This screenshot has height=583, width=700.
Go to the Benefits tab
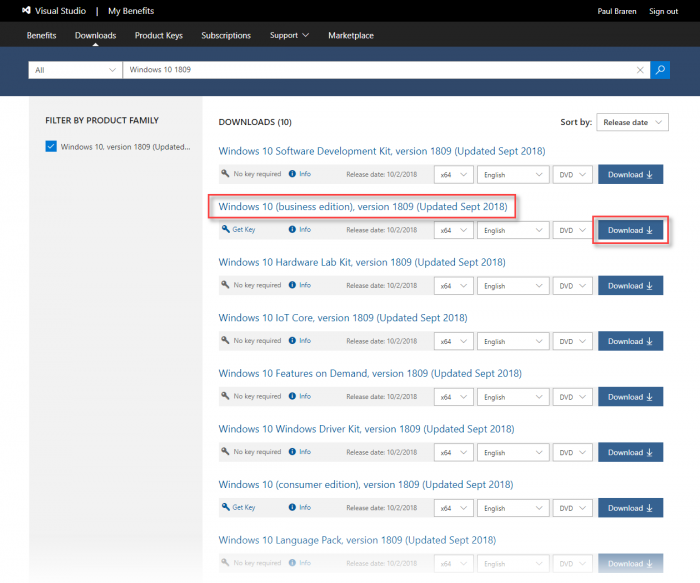42,35
